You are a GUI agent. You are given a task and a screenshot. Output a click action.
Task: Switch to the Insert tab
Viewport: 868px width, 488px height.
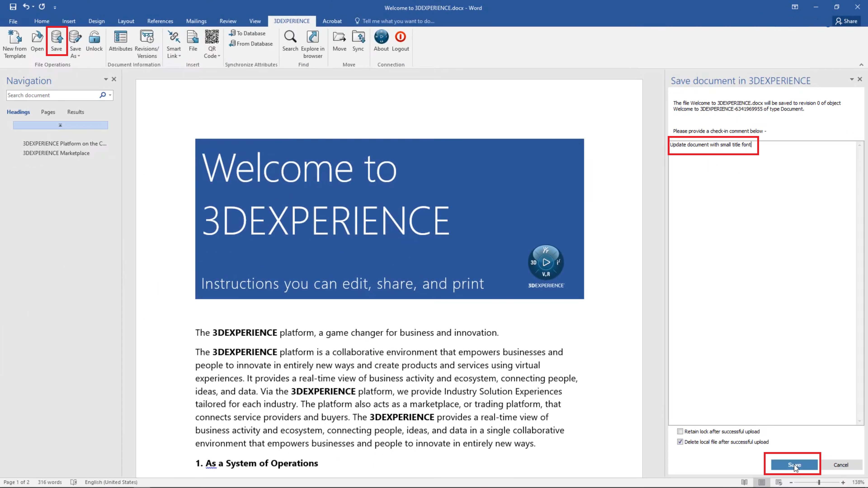[69, 21]
